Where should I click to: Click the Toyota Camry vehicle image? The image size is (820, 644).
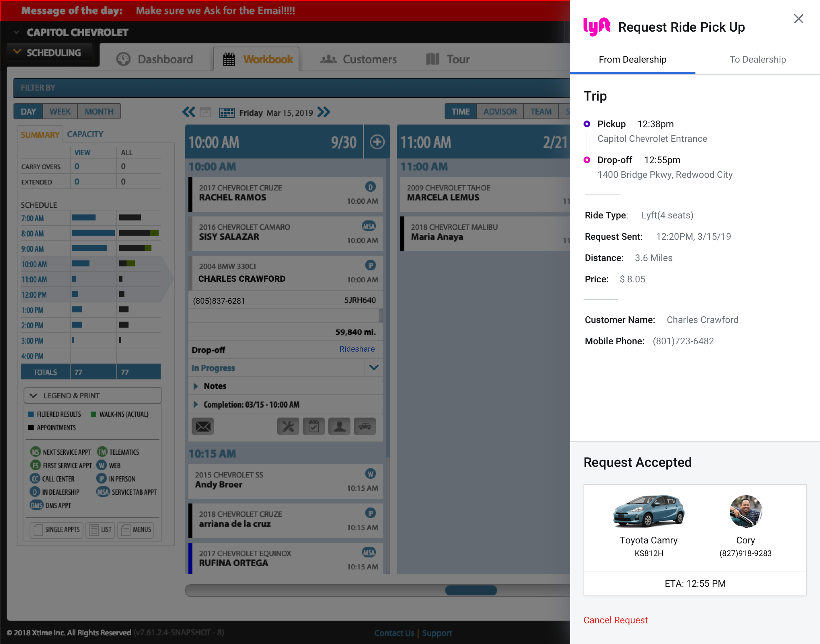(x=648, y=511)
